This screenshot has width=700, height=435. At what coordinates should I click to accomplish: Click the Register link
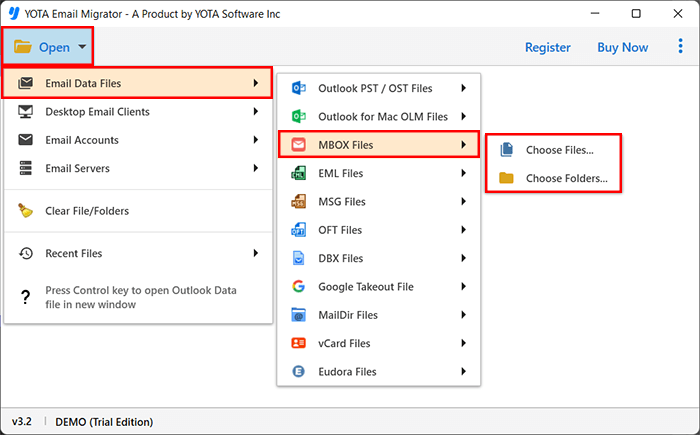[x=548, y=47]
